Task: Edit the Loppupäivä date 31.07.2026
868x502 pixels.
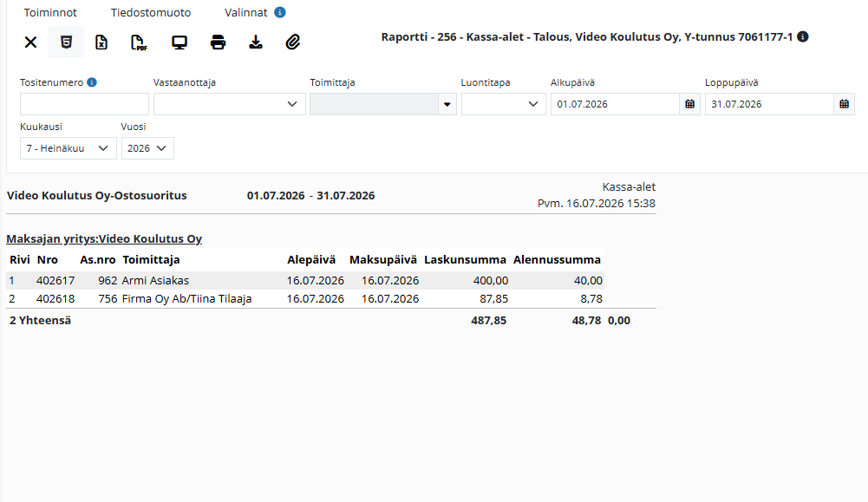Action: pos(769,104)
